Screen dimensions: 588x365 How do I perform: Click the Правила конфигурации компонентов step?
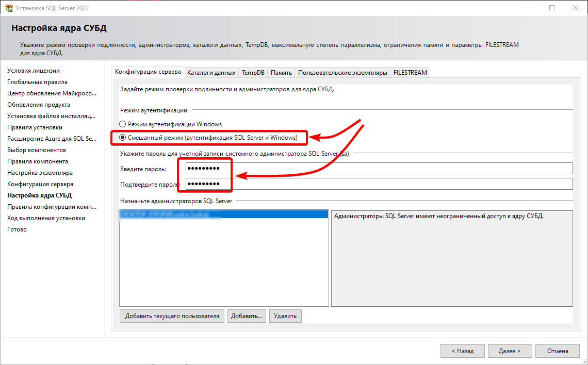coord(52,207)
